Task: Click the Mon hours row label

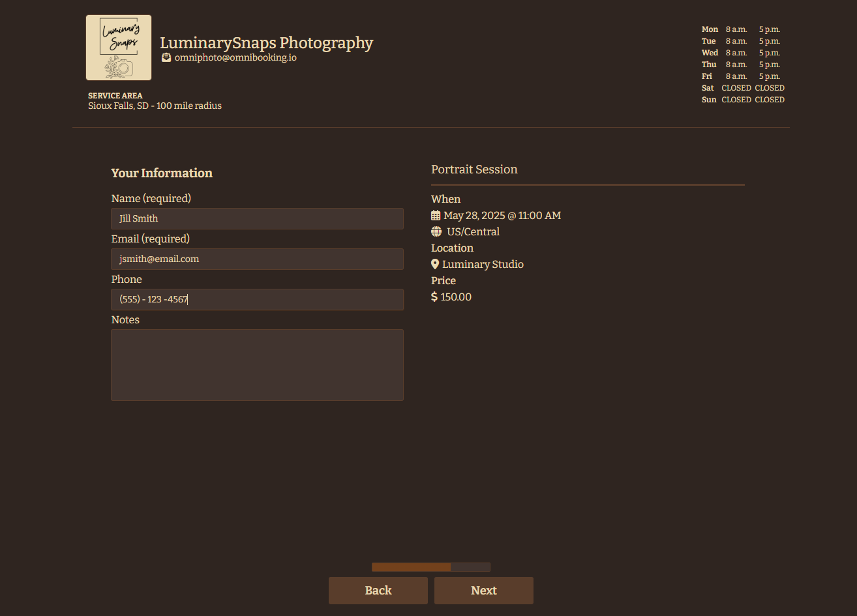Action: [x=710, y=29]
